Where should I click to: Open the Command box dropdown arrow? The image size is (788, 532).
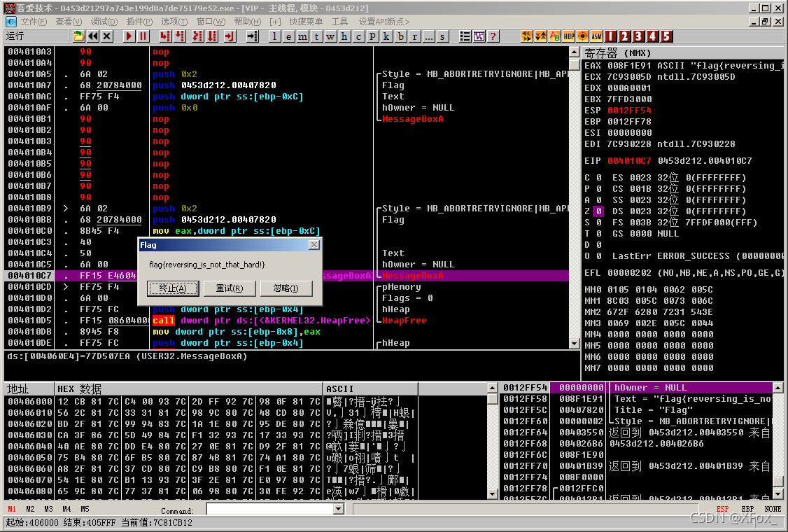pyautogui.click(x=339, y=509)
